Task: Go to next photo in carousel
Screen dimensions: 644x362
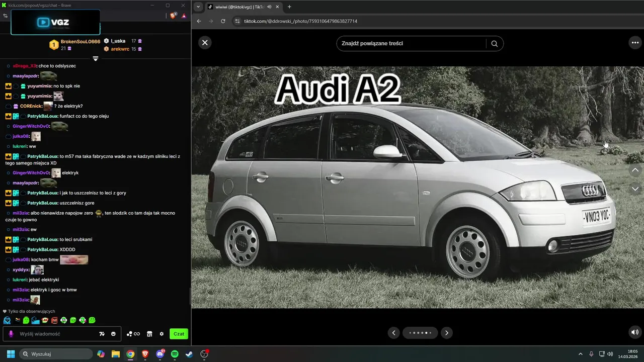Action: pyautogui.click(x=446, y=332)
